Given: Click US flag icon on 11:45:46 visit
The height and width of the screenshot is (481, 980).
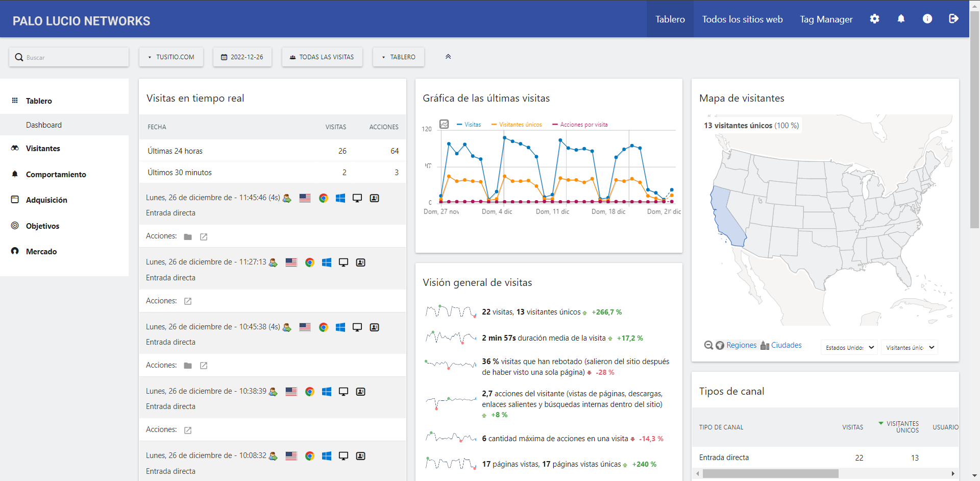Looking at the screenshot, I should [x=305, y=198].
